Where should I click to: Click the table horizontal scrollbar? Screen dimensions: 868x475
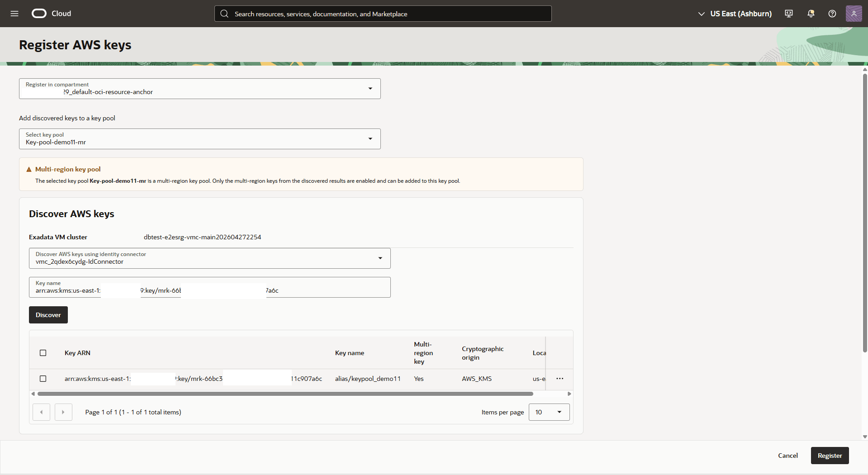pyautogui.click(x=285, y=394)
